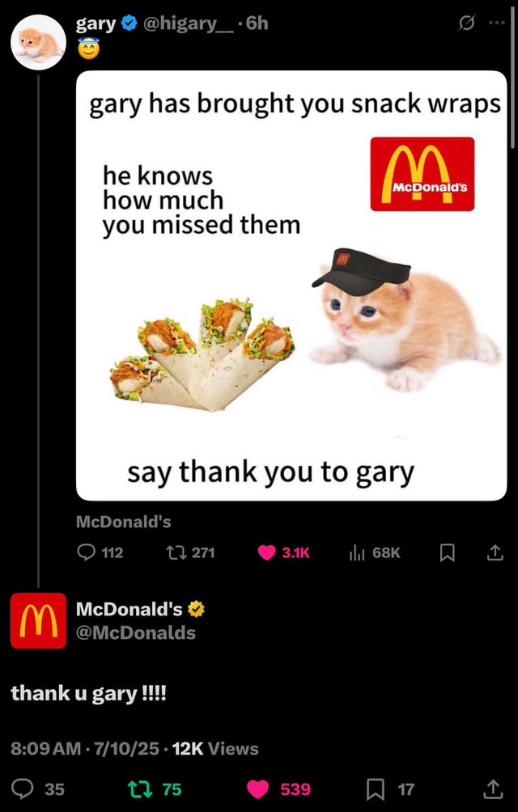Open the @McDonalds handle link
Screen dimensions: 518x812
pyautogui.click(x=136, y=632)
